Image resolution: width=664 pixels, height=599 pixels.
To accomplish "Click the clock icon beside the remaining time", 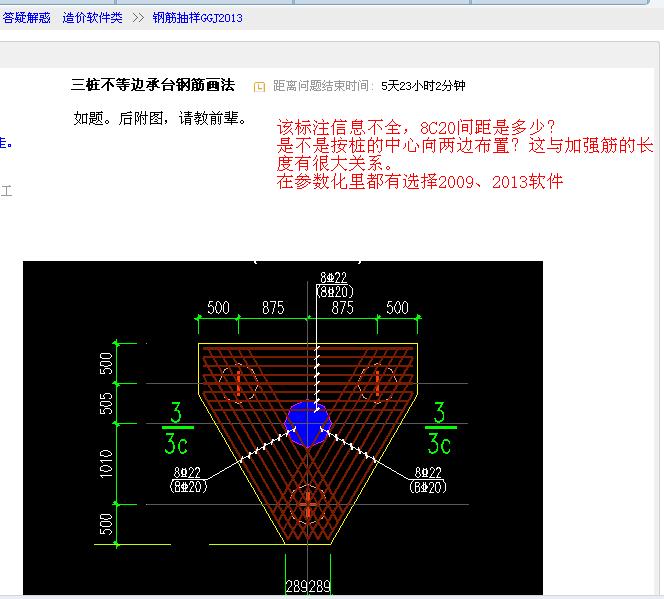I will 259,87.
